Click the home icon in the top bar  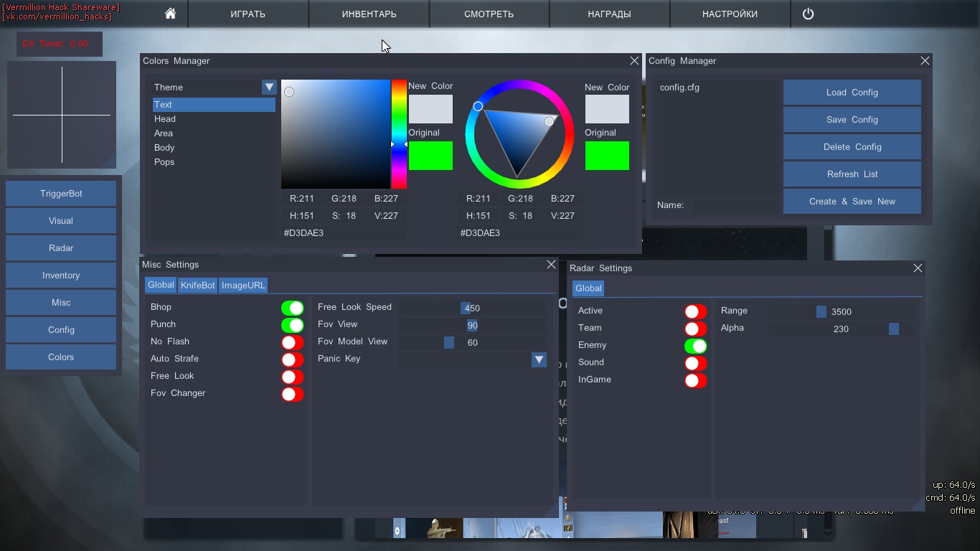point(170,14)
